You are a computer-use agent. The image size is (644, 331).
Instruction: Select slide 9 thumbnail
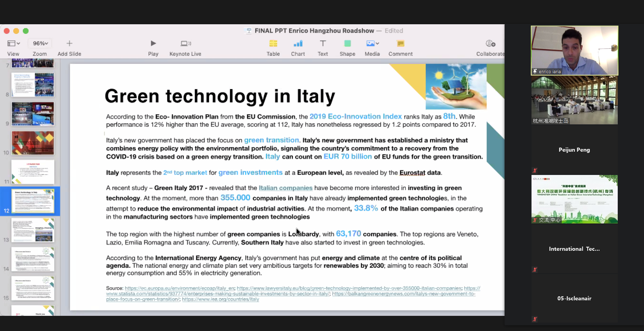[33, 114]
